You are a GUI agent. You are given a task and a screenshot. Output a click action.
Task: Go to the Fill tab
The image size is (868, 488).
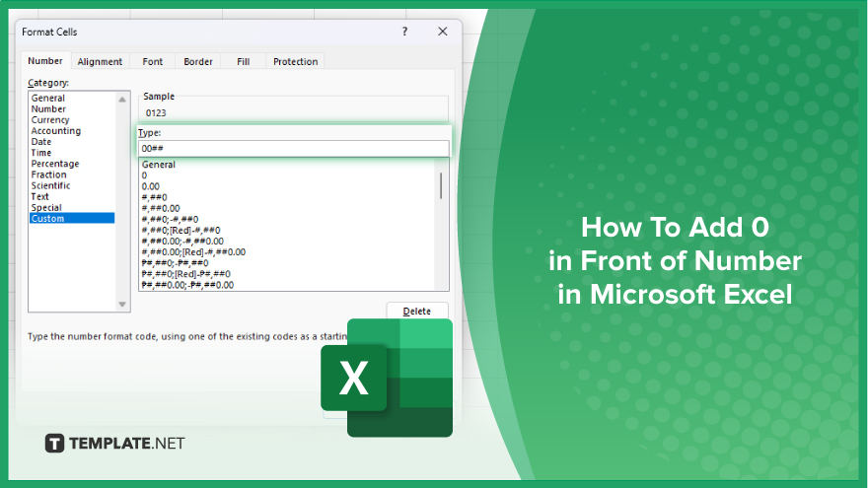[x=244, y=61]
